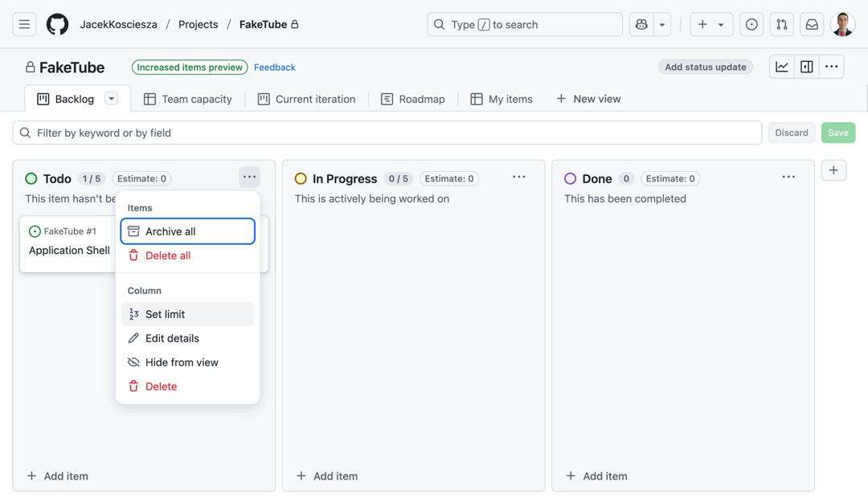Add a new column with plus button
This screenshot has width=868, height=498.
[833, 170]
